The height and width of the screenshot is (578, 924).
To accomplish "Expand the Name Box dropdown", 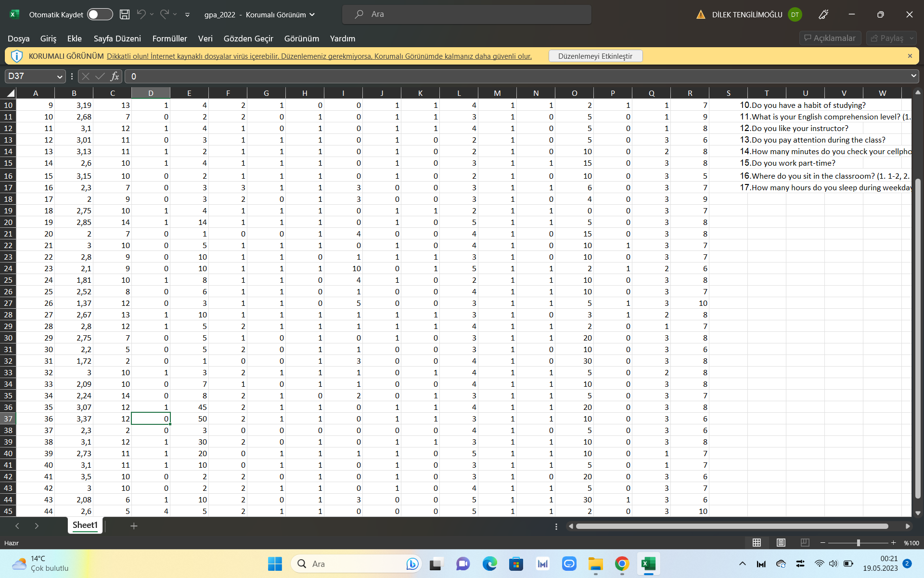I will click(x=60, y=76).
